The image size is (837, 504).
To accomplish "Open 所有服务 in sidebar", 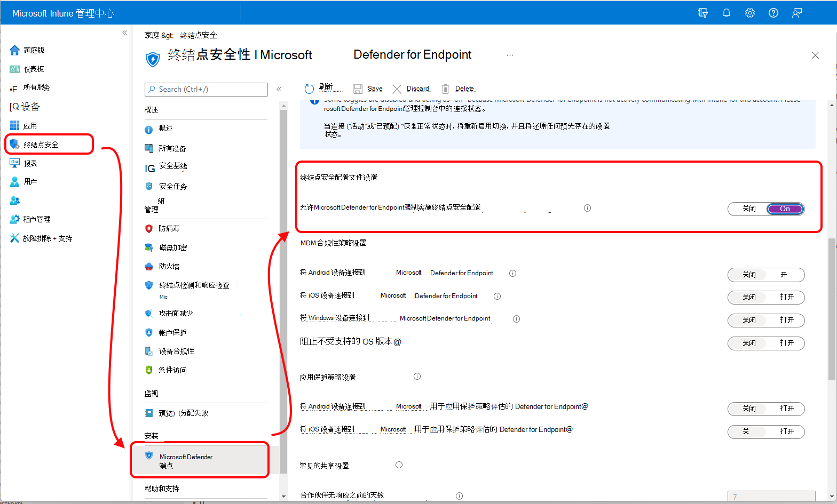I will pyautogui.click(x=30, y=87).
